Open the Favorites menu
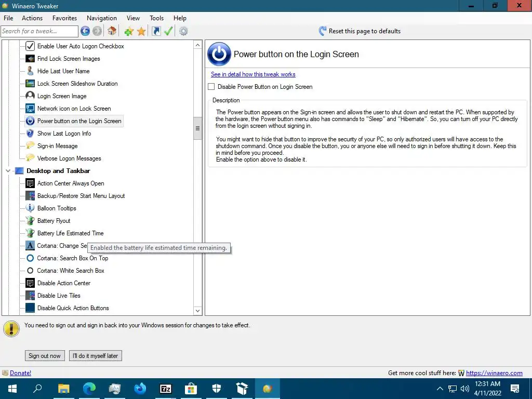Viewport: 532px width, 399px height. tap(64, 18)
